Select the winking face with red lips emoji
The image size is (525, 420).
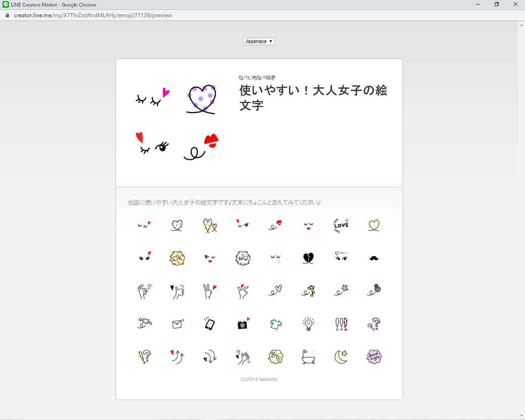coord(210,258)
